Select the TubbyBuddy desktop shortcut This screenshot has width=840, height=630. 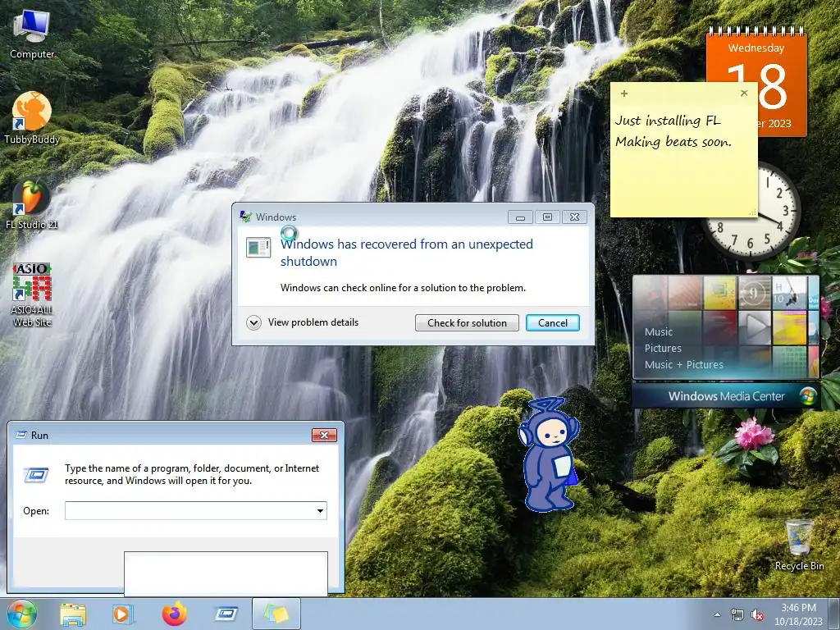point(32,118)
